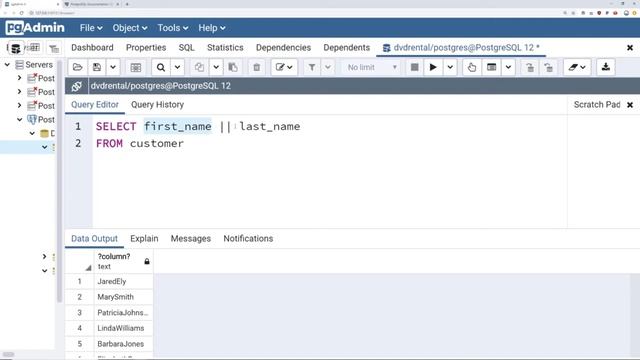The image size is (640, 360).
Task: Select the Servers tree item
Action: click(x=39, y=64)
